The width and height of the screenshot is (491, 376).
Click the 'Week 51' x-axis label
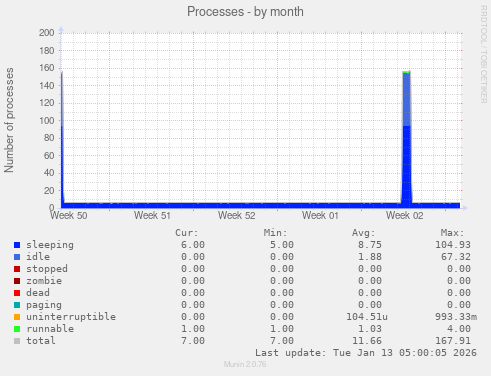pos(152,215)
